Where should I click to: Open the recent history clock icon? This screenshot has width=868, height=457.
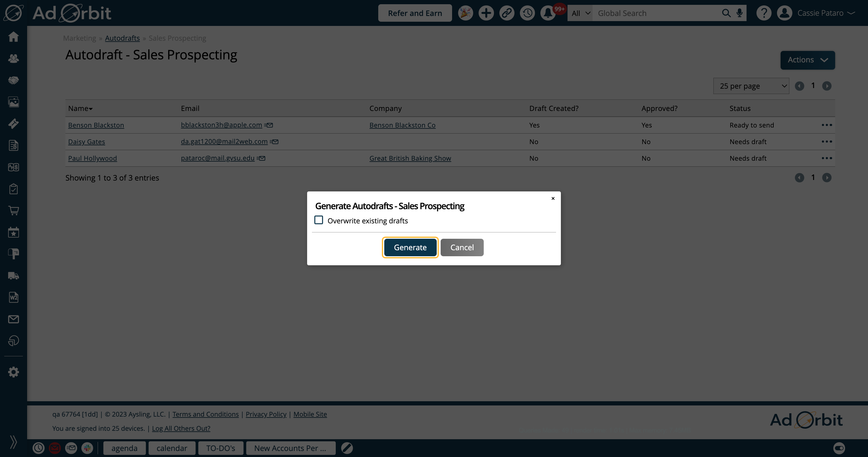point(527,13)
